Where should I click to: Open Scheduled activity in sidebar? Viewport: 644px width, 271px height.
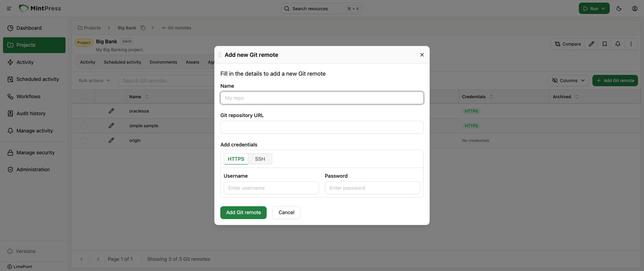pos(34,79)
